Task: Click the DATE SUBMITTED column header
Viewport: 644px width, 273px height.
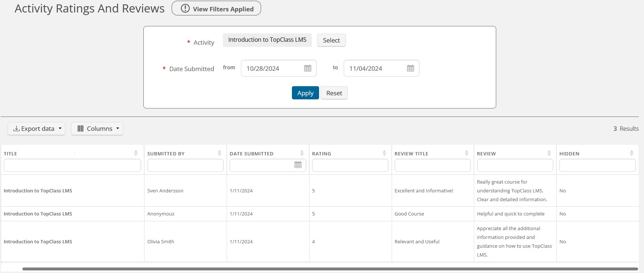Action: pos(252,154)
